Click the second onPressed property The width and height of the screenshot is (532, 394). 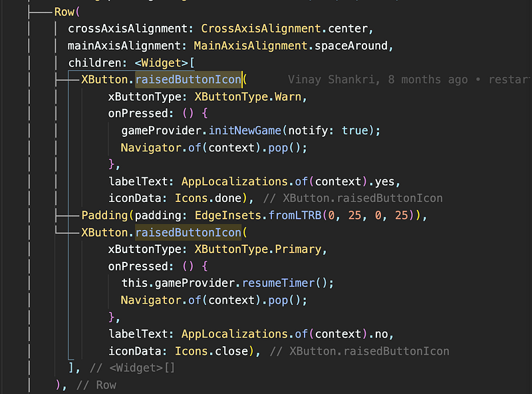click(x=138, y=266)
